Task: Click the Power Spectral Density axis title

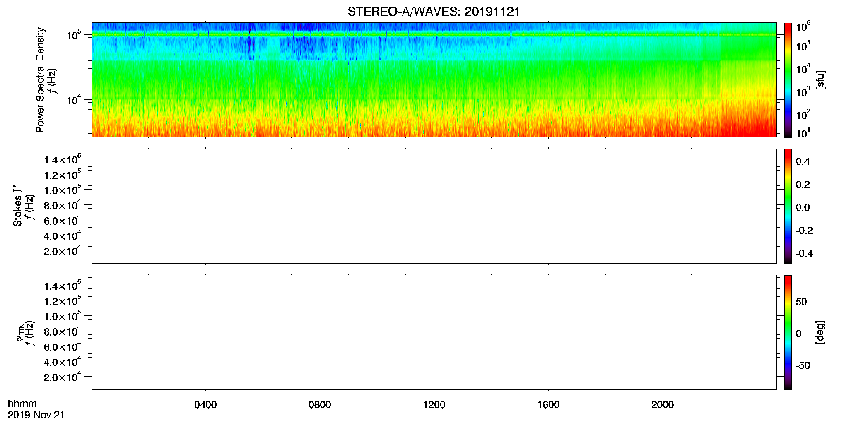Action: (x=40, y=80)
